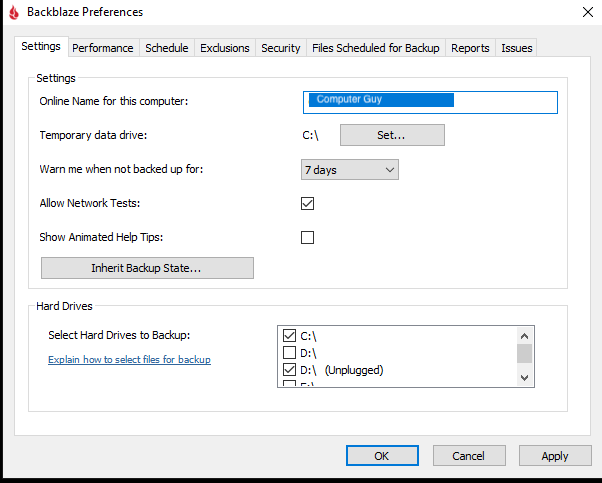Click the drive list scroll up arrow
602x483 pixels.
524,336
